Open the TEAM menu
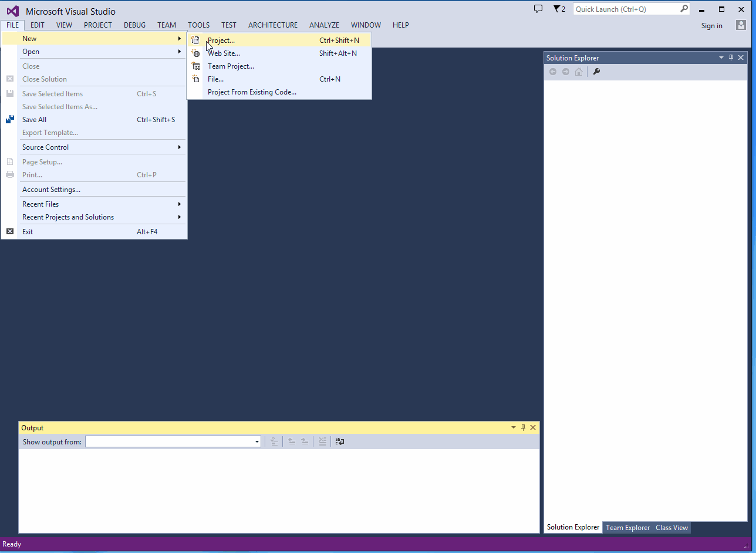 tap(167, 25)
